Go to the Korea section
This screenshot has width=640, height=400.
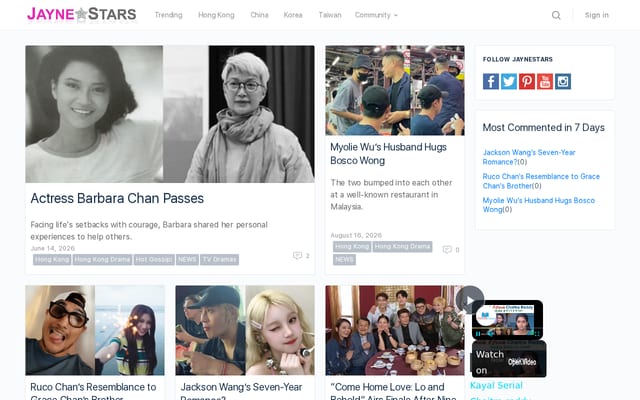click(293, 15)
